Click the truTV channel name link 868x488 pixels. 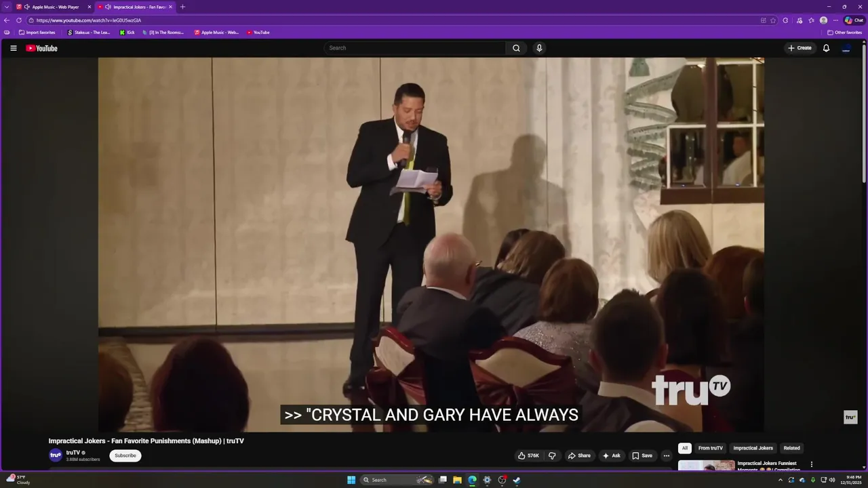coord(73,452)
